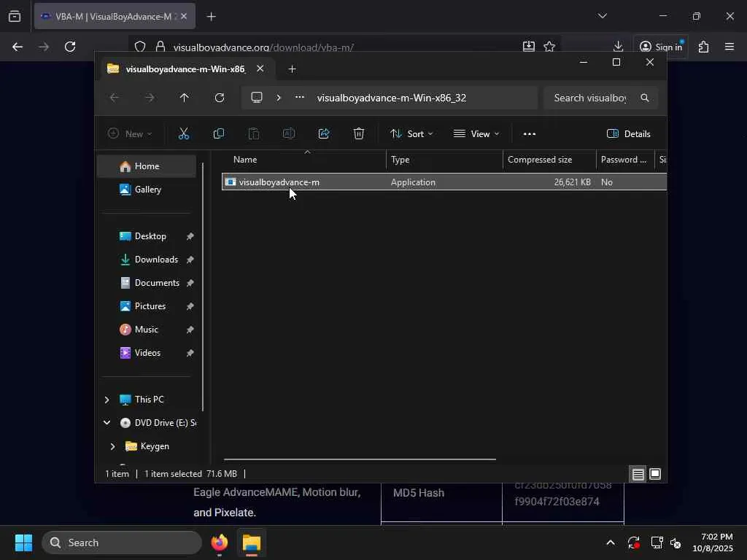
Task: Sort by Compressed size column header
Action: point(540,160)
